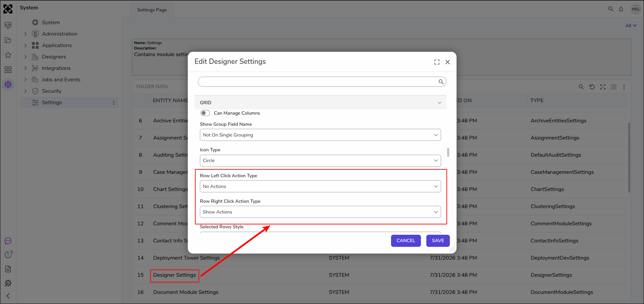The width and height of the screenshot is (644, 304).
Task: Open Show Group Field Name dropdown
Action: 320,135
